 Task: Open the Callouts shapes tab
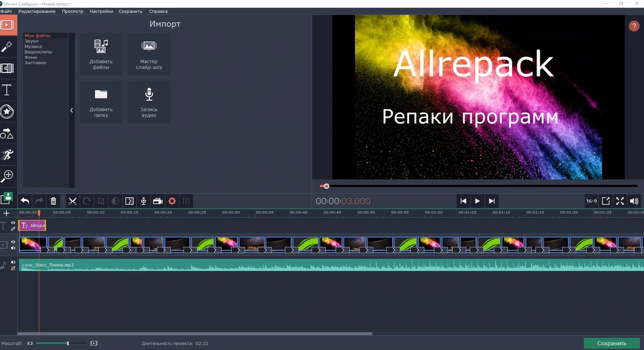point(8,132)
